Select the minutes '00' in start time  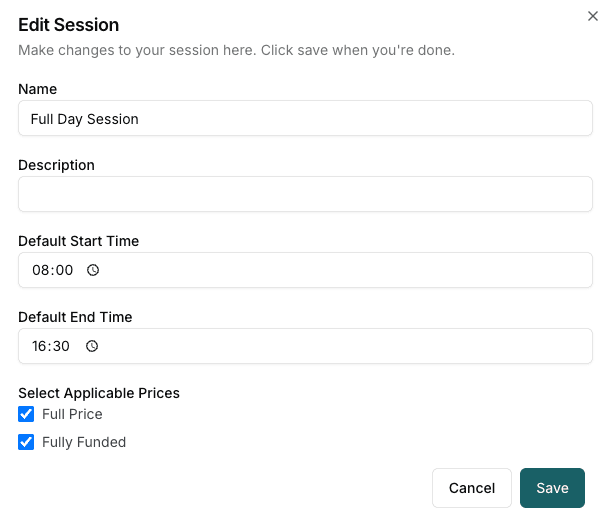(64, 270)
